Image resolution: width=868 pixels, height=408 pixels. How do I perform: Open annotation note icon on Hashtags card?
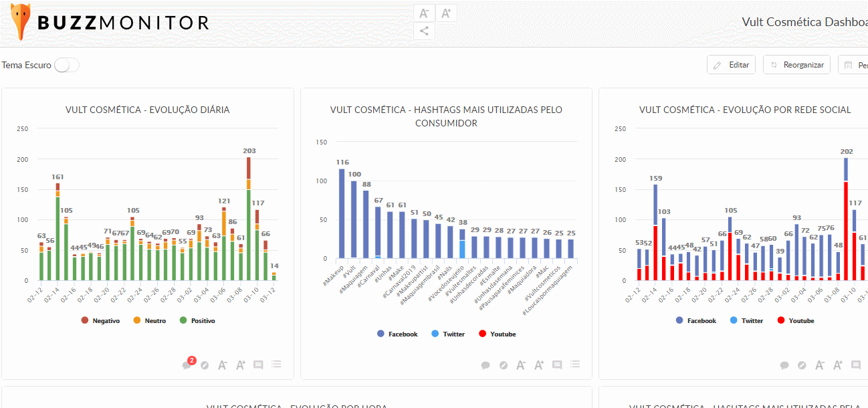point(557,365)
